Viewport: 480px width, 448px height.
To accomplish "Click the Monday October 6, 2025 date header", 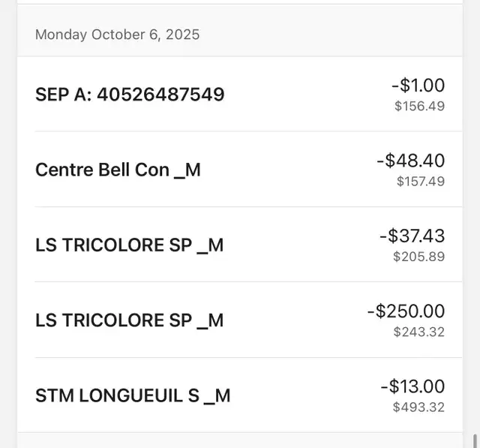I will point(117,35).
